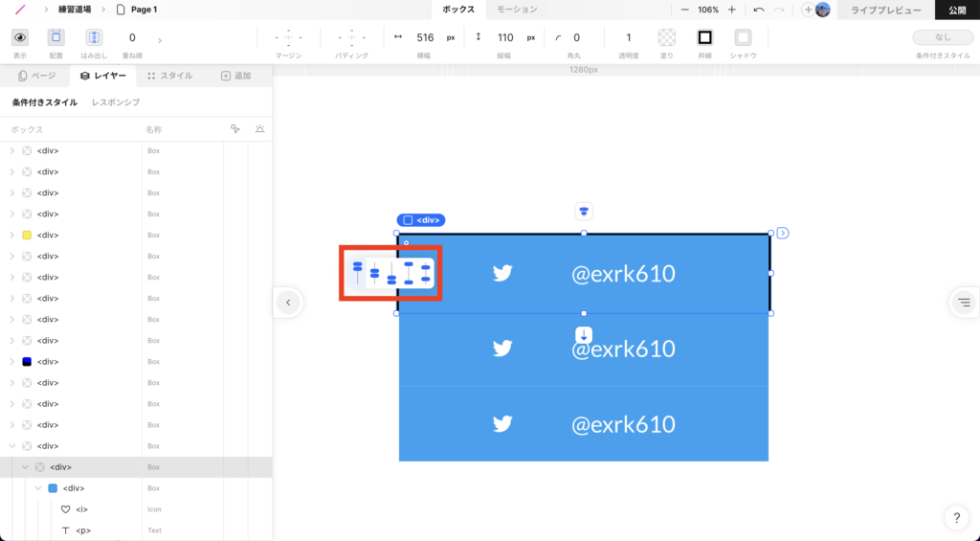Viewport: 980px width, 541px height.
Task: Switch to the ボックス tab
Action: point(458,10)
